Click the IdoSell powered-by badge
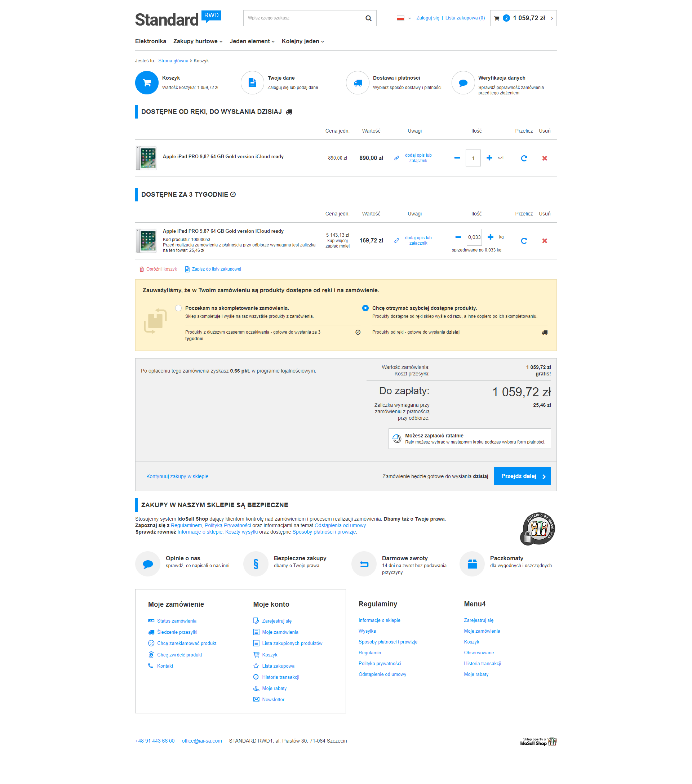The width and height of the screenshot is (692, 784). click(537, 529)
